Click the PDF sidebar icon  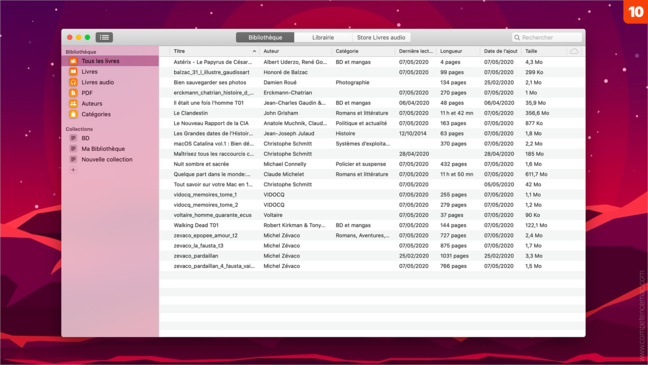(x=73, y=93)
